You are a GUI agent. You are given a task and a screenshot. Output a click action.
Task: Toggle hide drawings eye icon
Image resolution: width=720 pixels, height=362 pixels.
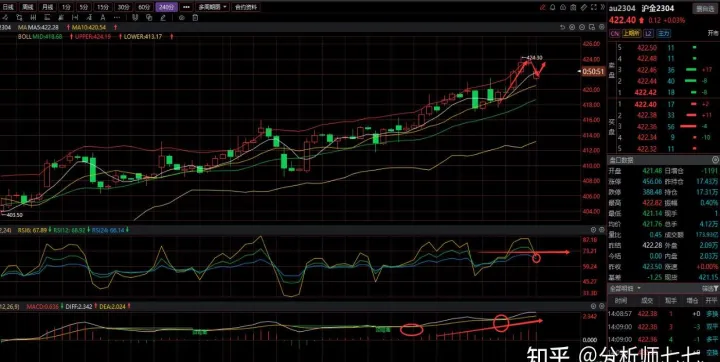[x=181, y=17]
